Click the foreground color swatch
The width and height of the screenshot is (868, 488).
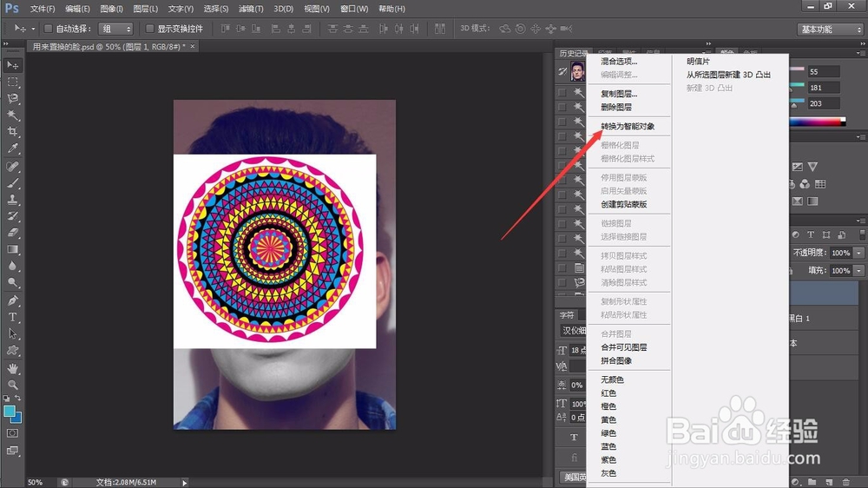10,412
